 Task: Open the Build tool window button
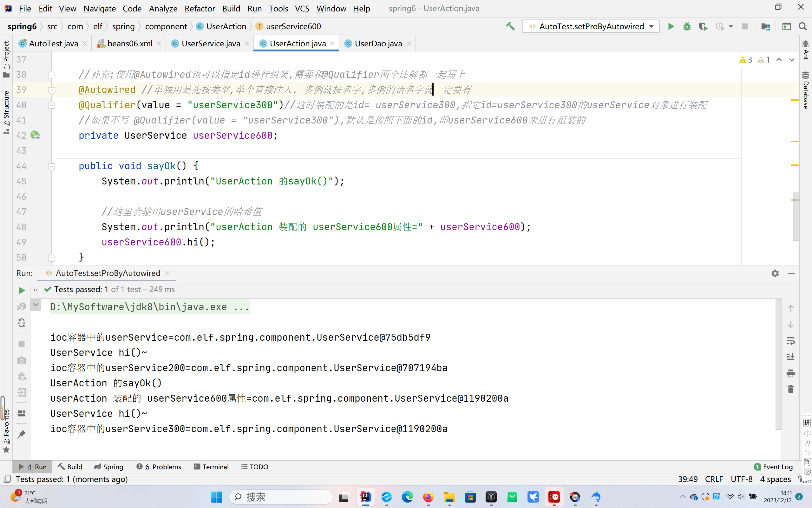click(70, 467)
